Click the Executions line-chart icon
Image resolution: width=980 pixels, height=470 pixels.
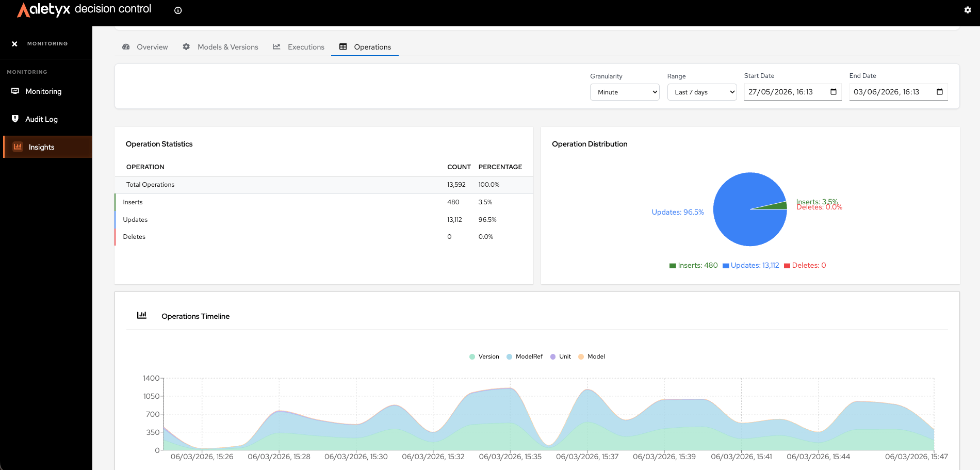(x=276, y=46)
